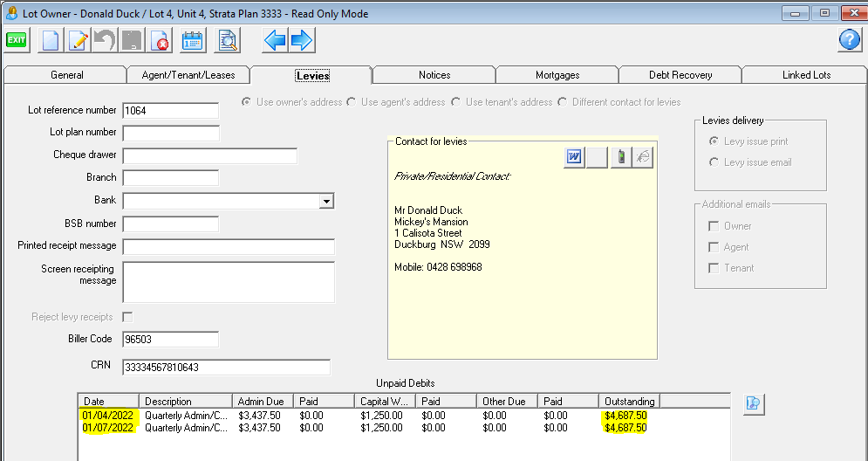The height and width of the screenshot is (461, 868).
Task: Sort by the Outstanding column header
Action: pyautogui.click(x=628, y=402)
